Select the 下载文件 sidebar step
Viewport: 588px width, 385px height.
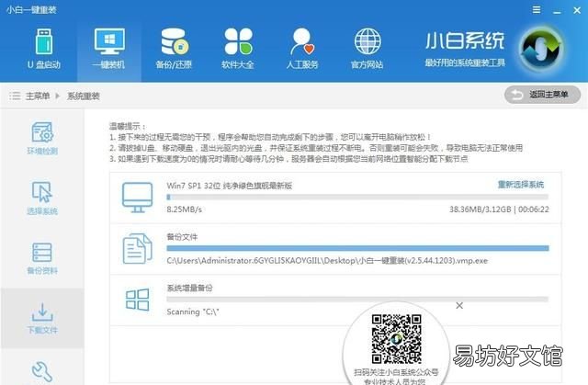[42, 318]
